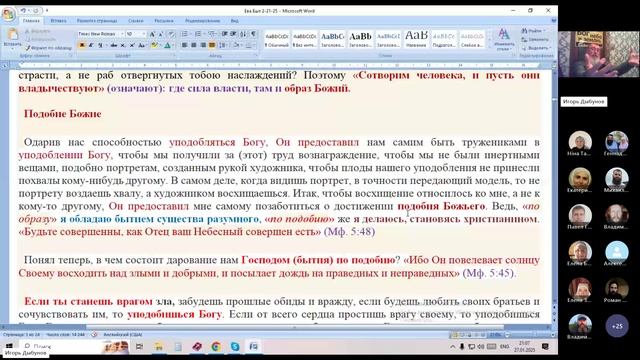Click the large Paste clipboard icon
This screenshot has width=640, height=360.
13,34
